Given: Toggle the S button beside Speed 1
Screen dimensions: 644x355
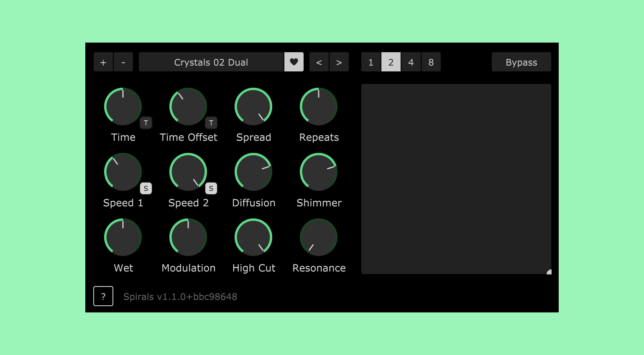Looking at the screenshot, I should point(146,188).
